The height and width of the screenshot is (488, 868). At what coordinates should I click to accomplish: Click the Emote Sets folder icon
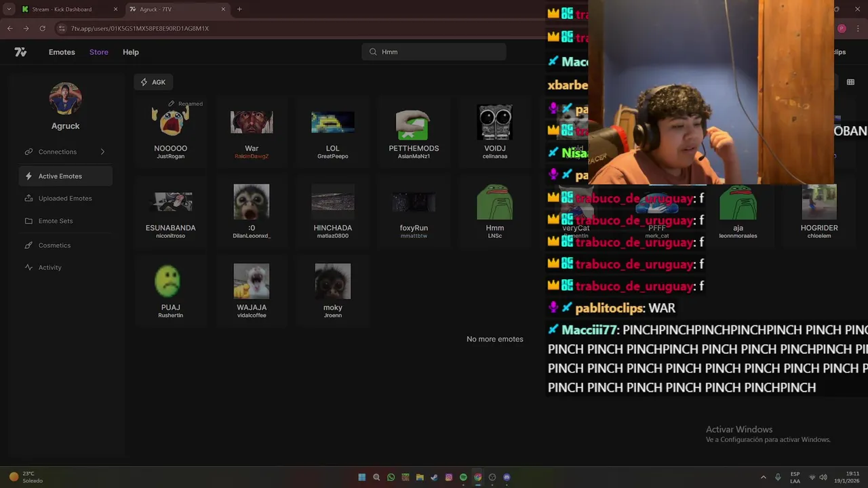pos(28,221)
